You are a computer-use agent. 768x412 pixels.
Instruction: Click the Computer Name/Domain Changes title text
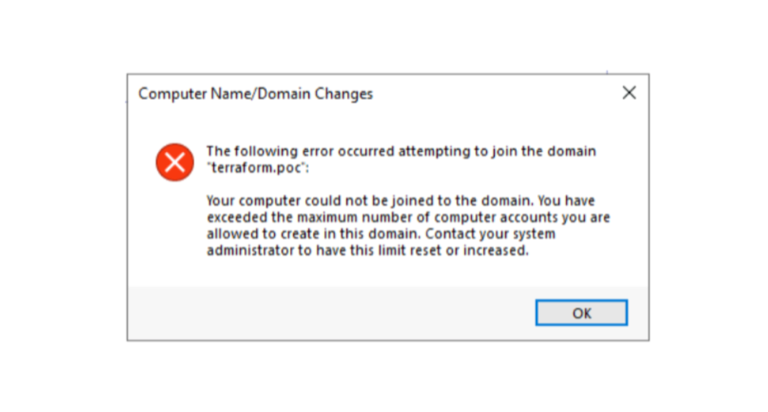coord(255,94)
